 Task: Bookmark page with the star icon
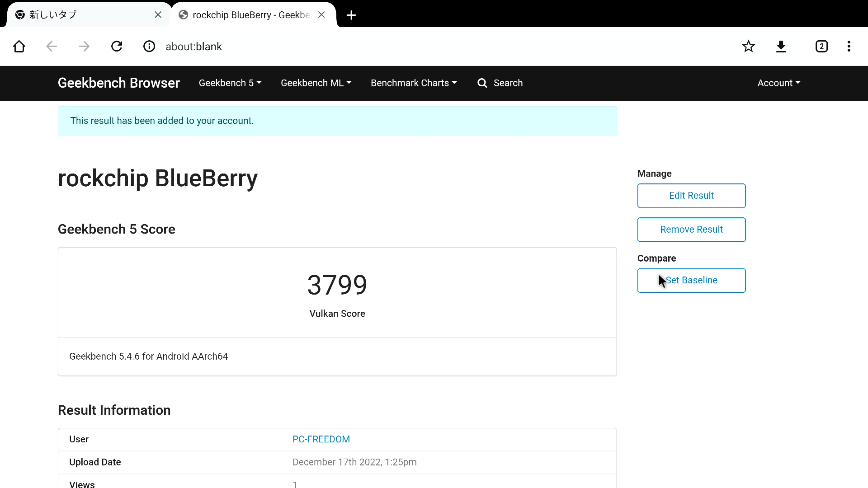click(x=748, y=47)
